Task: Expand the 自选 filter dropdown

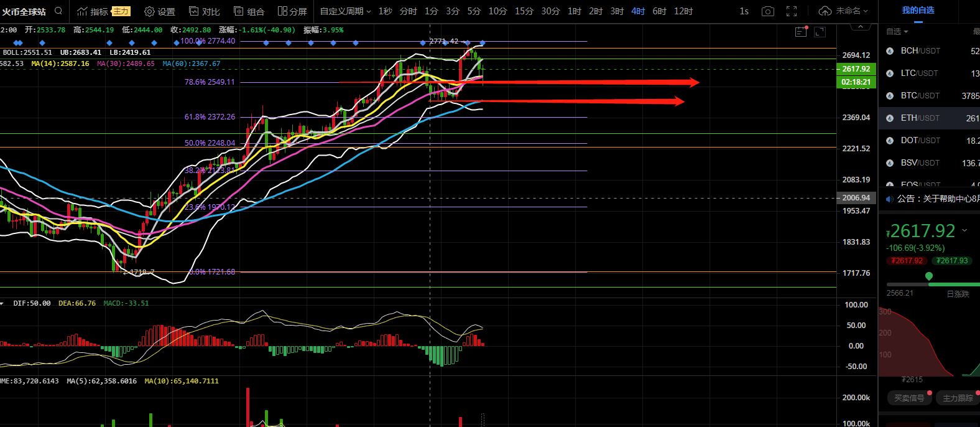Action: [897, 31]
